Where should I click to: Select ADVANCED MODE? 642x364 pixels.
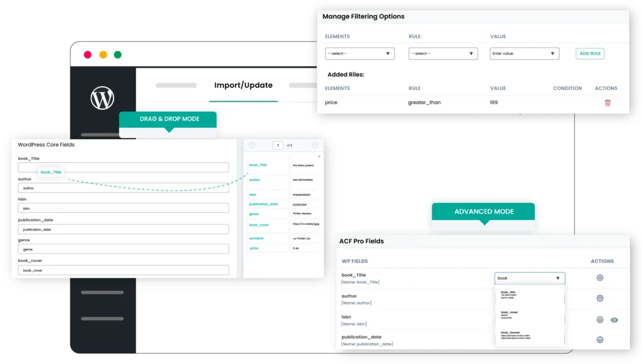tap(483, 212)
